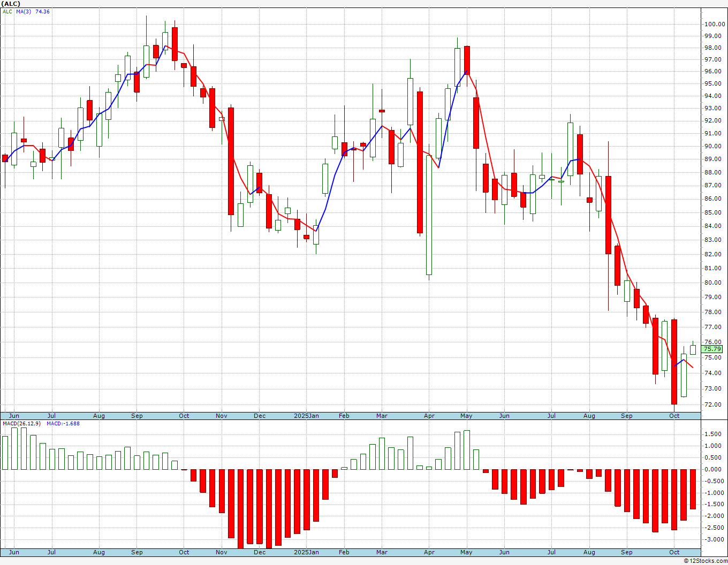Screen dimensions: 728x565
Task: Select the 90.00 price axis label
Action: (712, 147)
